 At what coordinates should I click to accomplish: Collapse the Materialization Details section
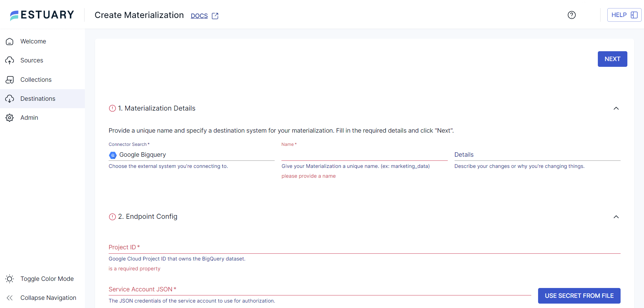pyautogui.click(x=616, y=108)
